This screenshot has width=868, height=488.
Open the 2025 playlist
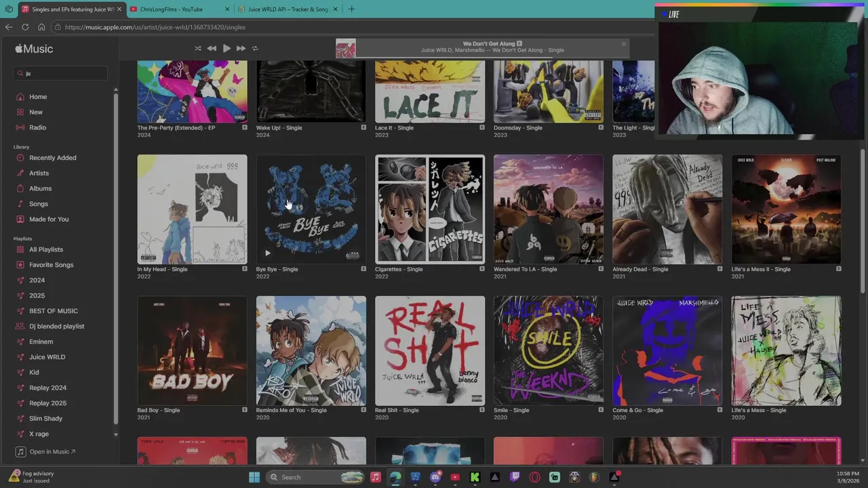[37, 296]
